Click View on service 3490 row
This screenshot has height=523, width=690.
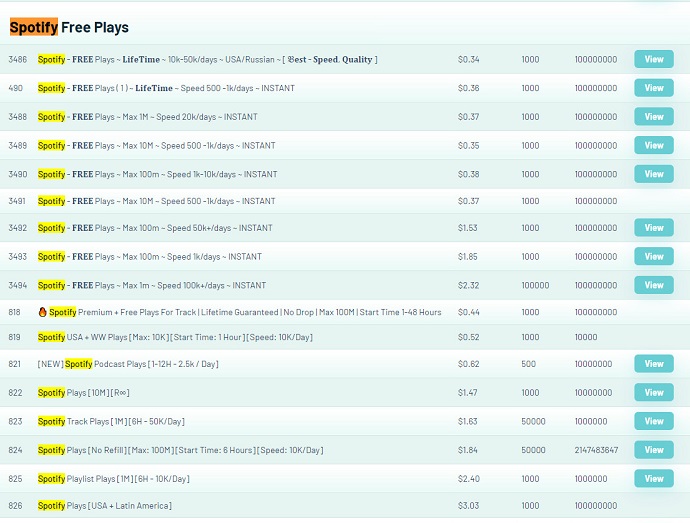[x=653, y=174]
